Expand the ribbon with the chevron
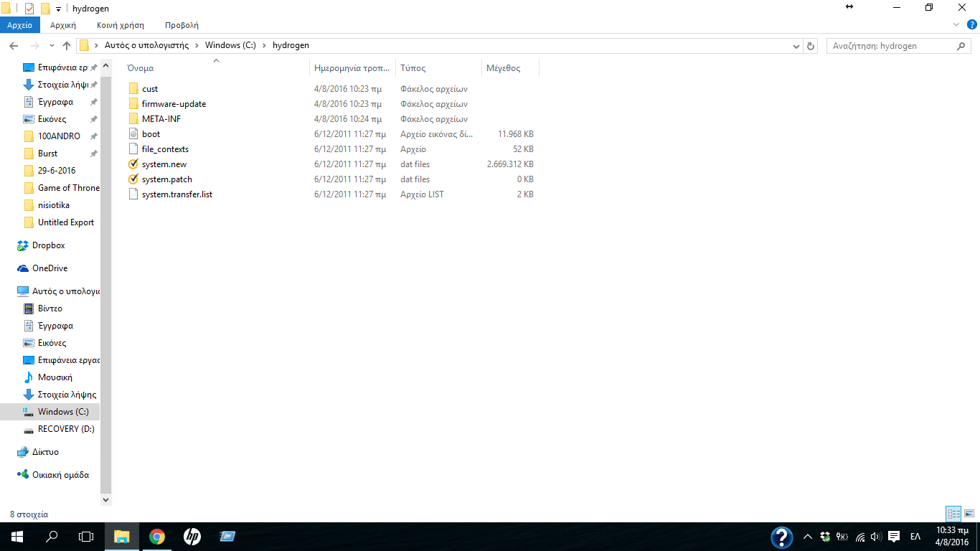The image size is (980, 551). [x=955, y=25]
